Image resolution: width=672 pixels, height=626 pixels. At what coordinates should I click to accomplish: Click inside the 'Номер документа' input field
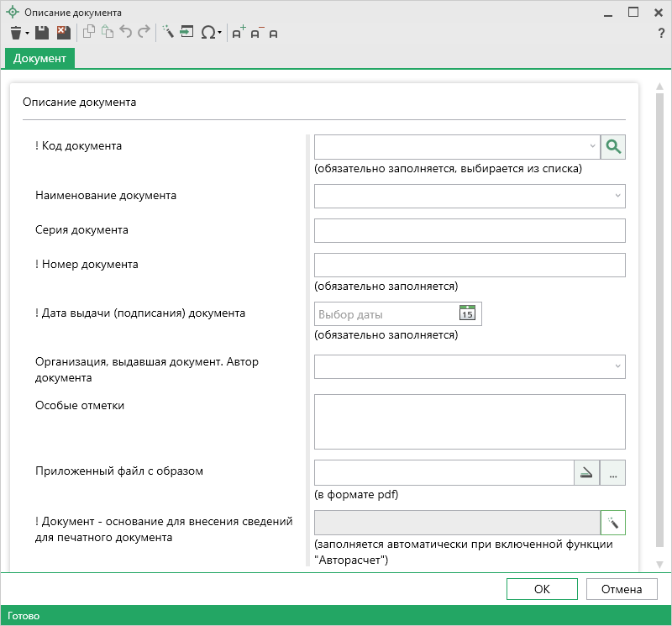(x=470, y=265)
